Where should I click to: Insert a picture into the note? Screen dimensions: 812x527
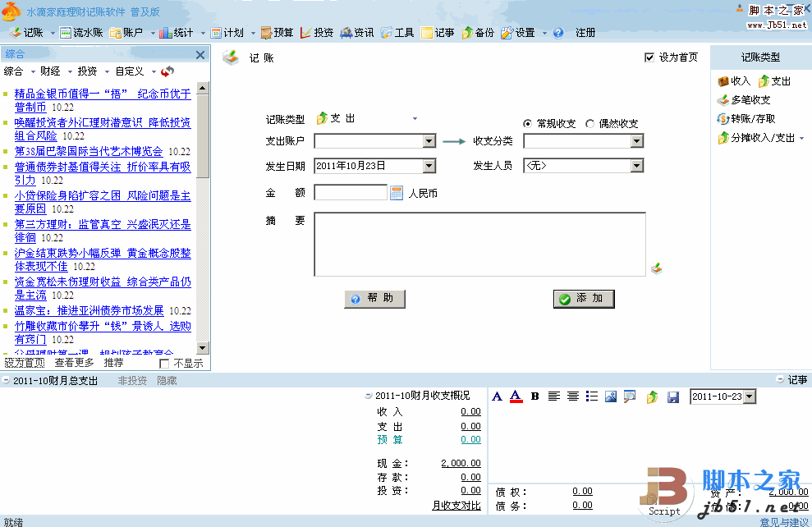click(611, 396)
